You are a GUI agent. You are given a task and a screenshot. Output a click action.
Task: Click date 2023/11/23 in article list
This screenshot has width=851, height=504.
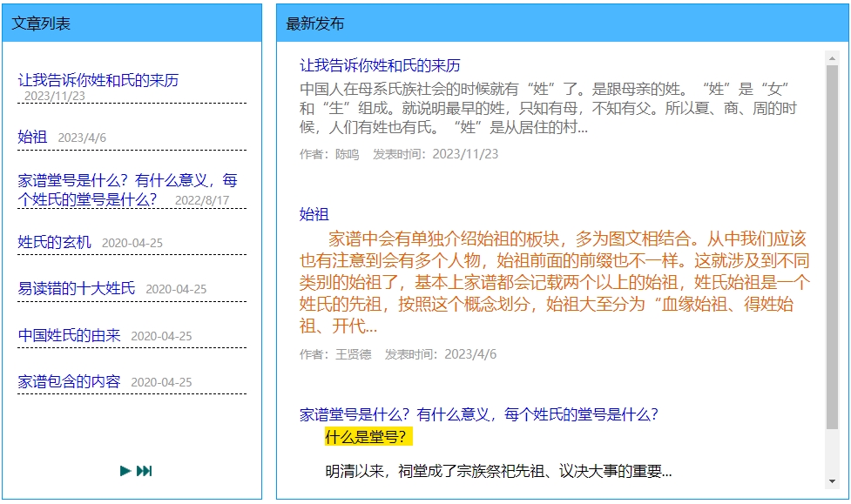(55, 96)
